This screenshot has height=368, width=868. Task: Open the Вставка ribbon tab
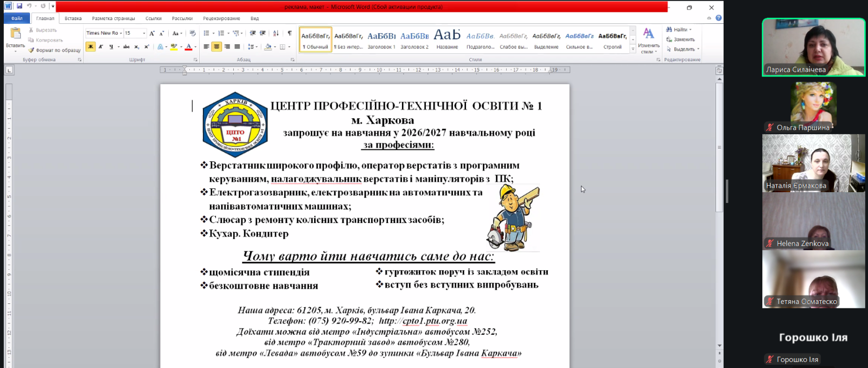pos(73,18)
